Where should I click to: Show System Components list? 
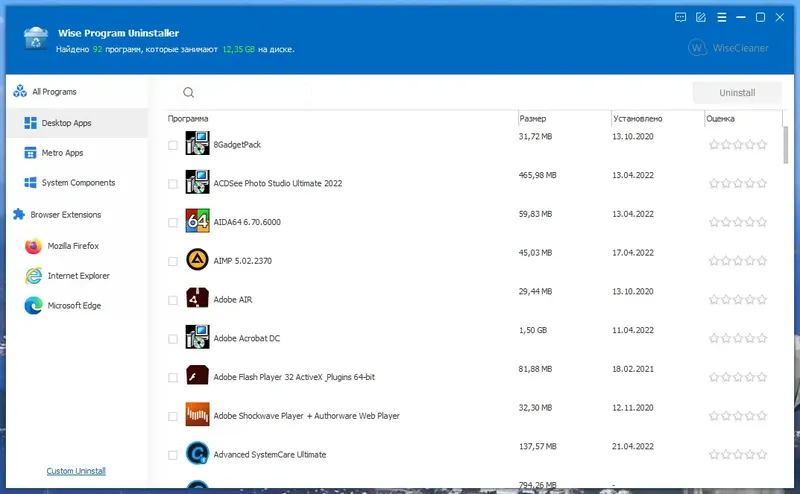pos(77,183)
